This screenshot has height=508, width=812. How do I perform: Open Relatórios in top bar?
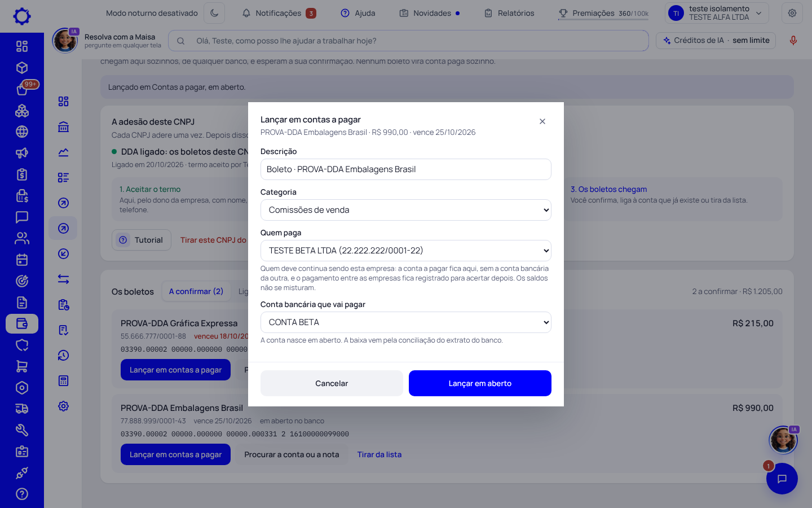coord(509,13)
